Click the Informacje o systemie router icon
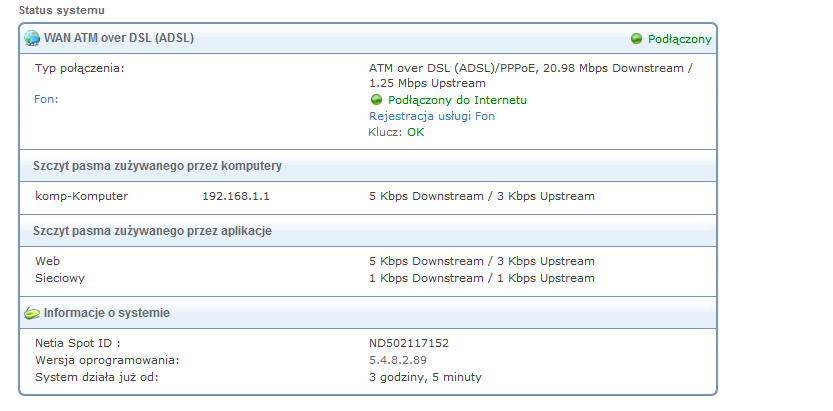Image resolution: width=833 pixels, height=411 pixels. [32, 313]
